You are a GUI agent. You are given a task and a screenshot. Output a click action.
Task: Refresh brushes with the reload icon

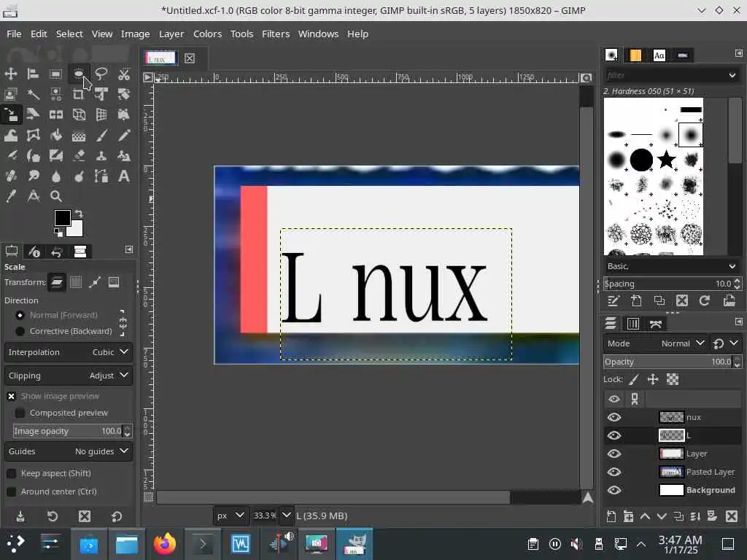705,300
